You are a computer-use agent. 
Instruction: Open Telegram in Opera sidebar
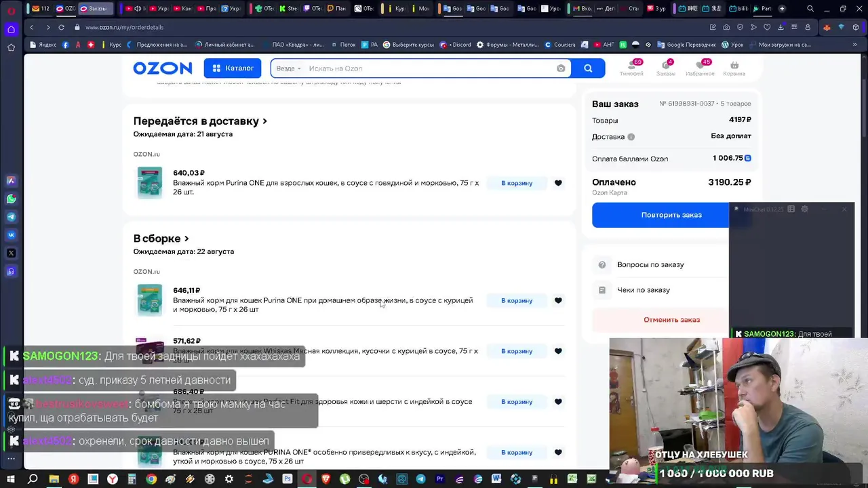(11, 217)
